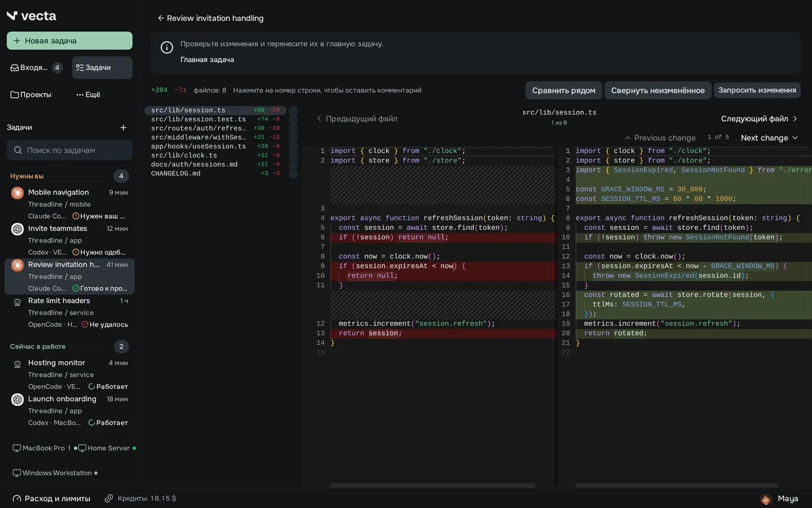This screenshot has width=812, height=508.
Task: Toggle the circle marker beside CHANGELOG.md
Action: (293, 174)
